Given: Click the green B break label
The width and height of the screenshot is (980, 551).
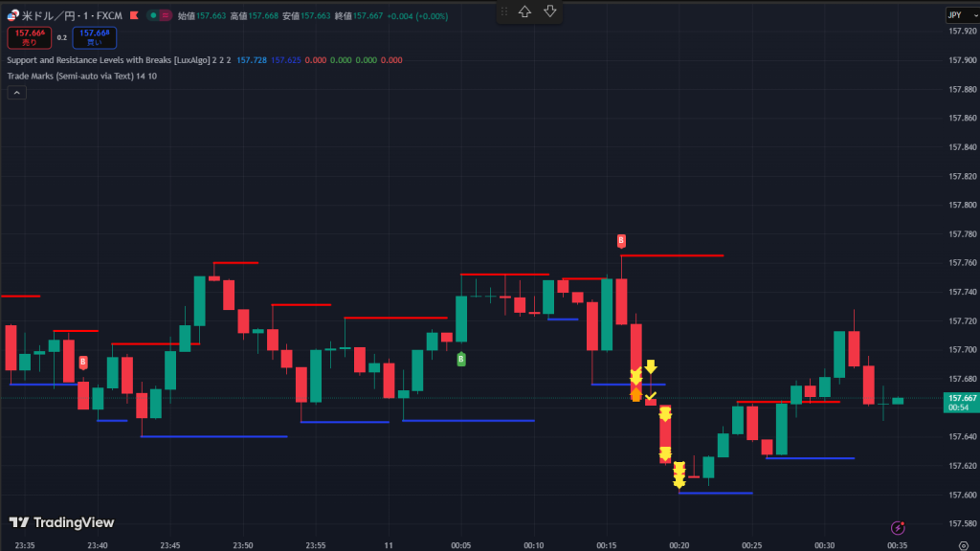Looking at the screenshot, I should [461, 359].
